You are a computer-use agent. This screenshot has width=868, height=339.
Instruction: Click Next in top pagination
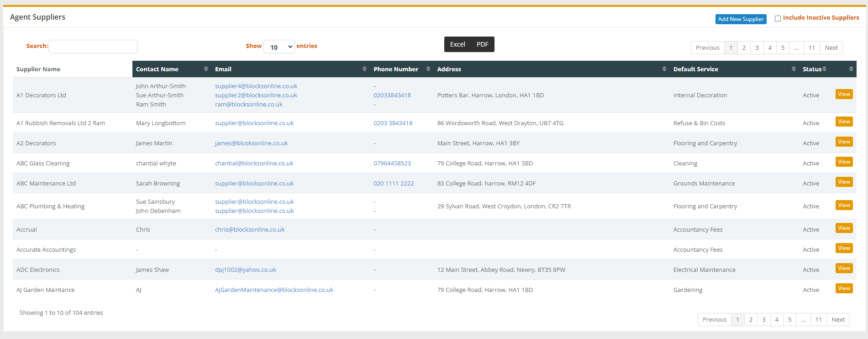pos(831,48)
